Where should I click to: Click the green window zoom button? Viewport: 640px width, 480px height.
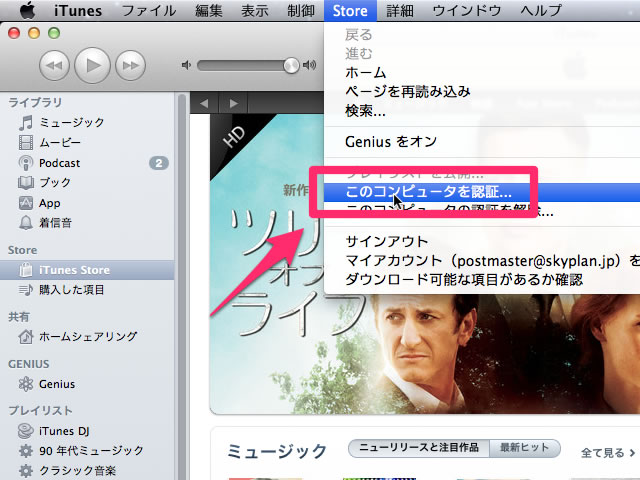pos(54,33)
